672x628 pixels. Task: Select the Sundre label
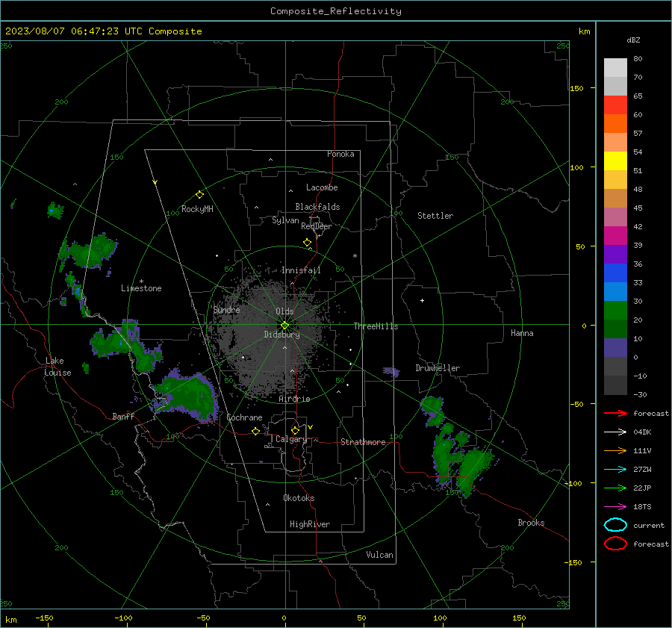pyautogui.click(x=226, y=309)
